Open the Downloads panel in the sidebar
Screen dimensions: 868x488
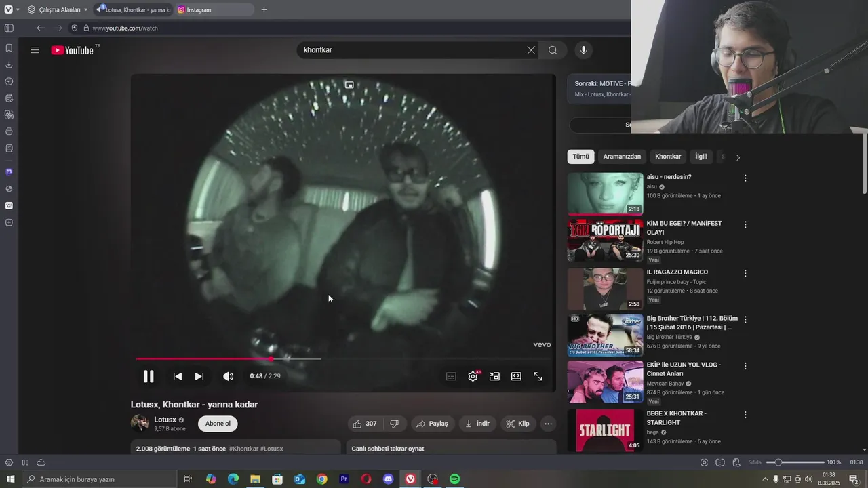click(9, 65)
